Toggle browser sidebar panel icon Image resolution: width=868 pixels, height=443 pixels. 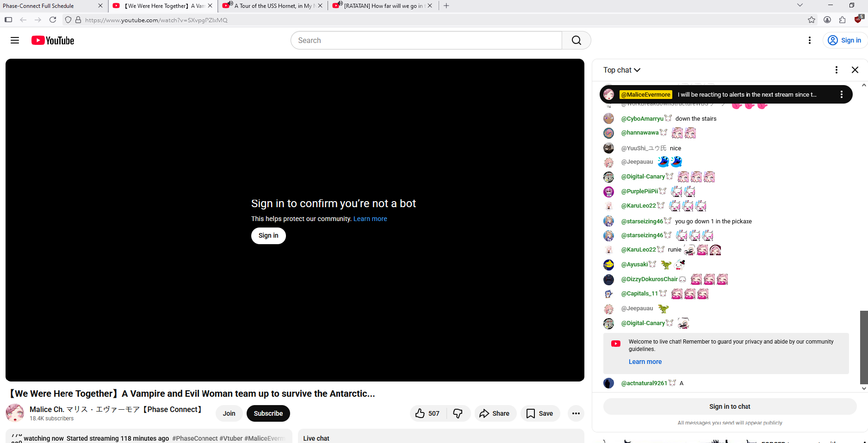8,20
